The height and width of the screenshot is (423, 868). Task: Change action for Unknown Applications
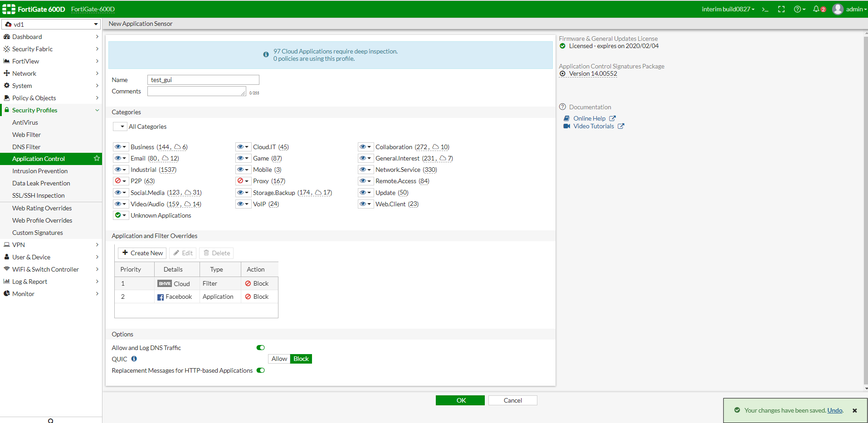[x=121, y=215]
